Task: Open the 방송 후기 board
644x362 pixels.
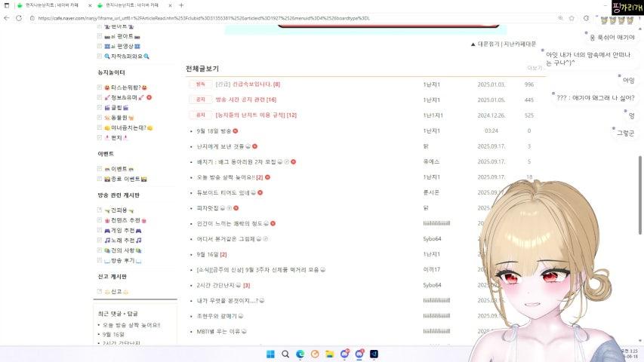Action: click(123, 261)
